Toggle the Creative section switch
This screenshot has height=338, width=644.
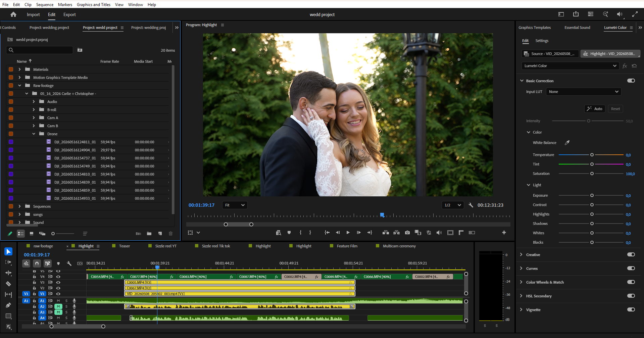click(631, 254)
